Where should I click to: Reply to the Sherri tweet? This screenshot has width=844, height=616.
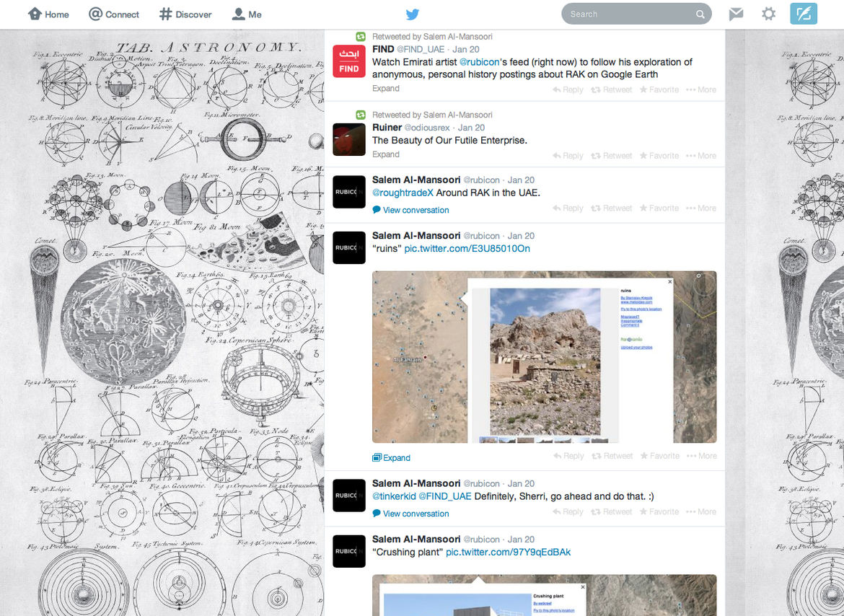click(x=568, y=511)
